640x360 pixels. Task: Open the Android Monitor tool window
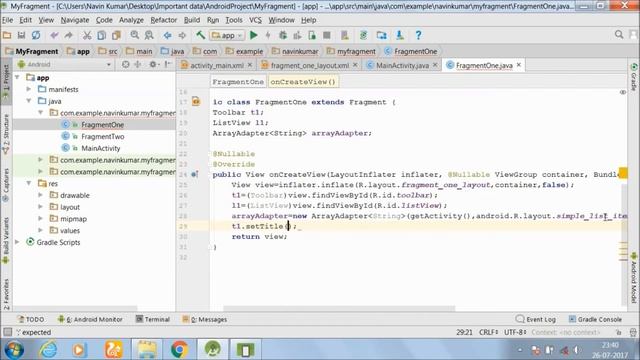click(x=90, y=319)
